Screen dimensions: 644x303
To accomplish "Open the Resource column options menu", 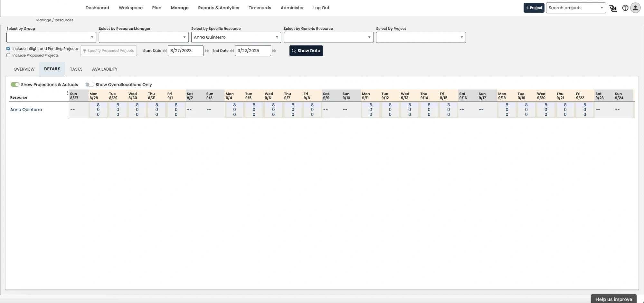I will tap(67, 93).
